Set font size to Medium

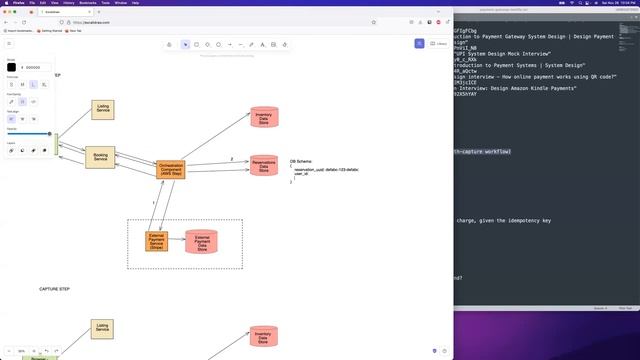pyautogui.click(x=22, y=84)
